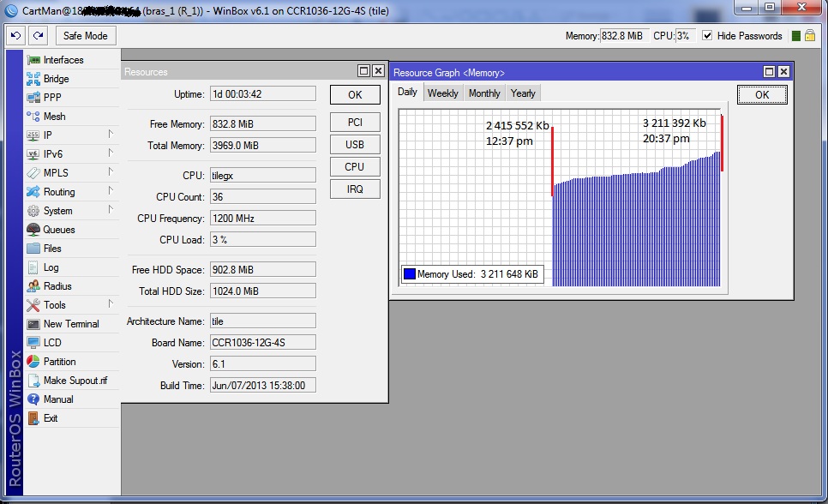Screen dimensions: 828x504
Task: Maximize the Resource Graph window
Action: (x=770, y=71)
